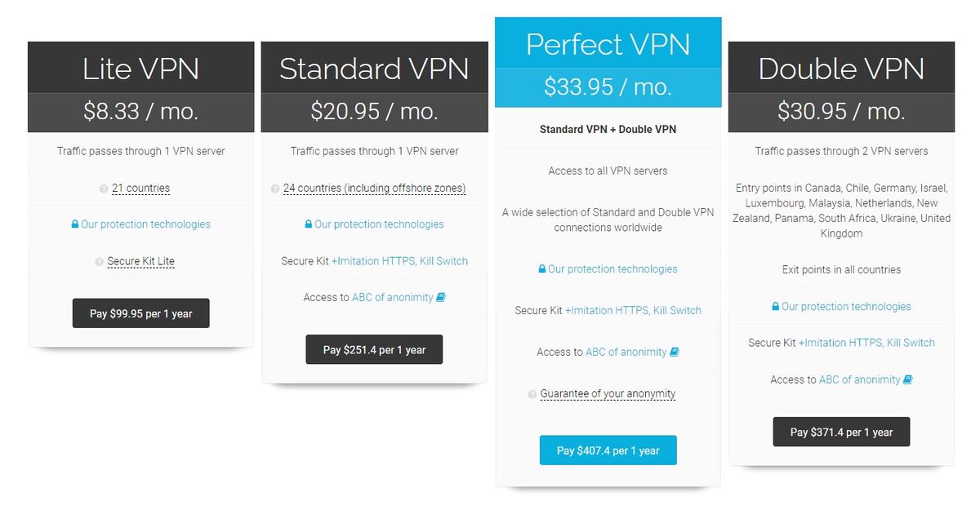Click the question mark beside Guarantee of your anonymity

(x=531, y=393)
